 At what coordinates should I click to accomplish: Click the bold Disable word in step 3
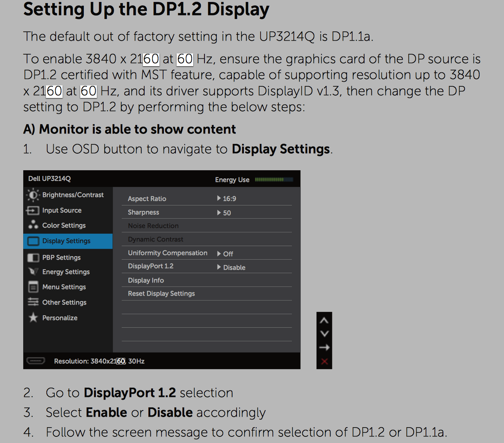[x=170, y=412]
